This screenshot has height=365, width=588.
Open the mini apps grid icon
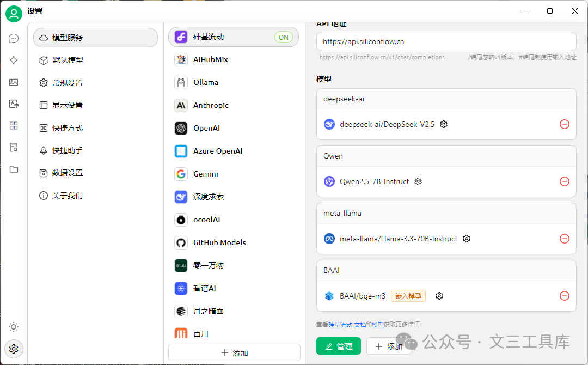14,126
